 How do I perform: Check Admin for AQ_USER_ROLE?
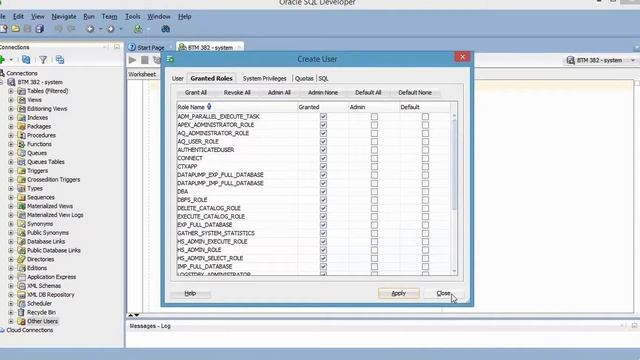click(374, 141)
